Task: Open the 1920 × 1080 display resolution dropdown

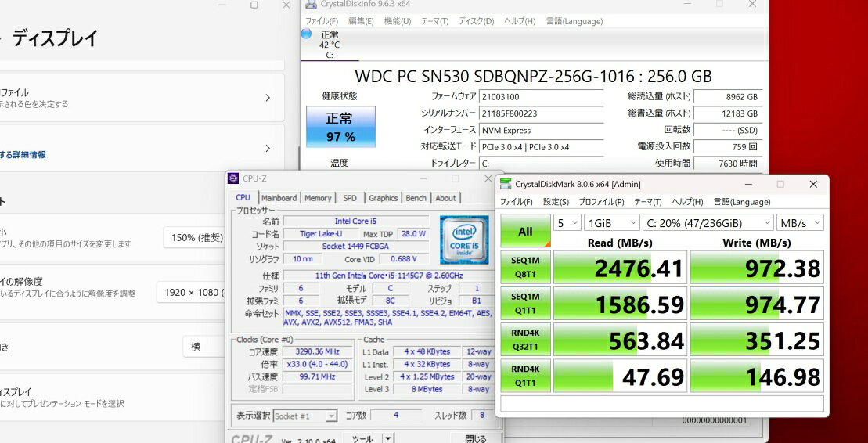Action: [x=192, y=292]
